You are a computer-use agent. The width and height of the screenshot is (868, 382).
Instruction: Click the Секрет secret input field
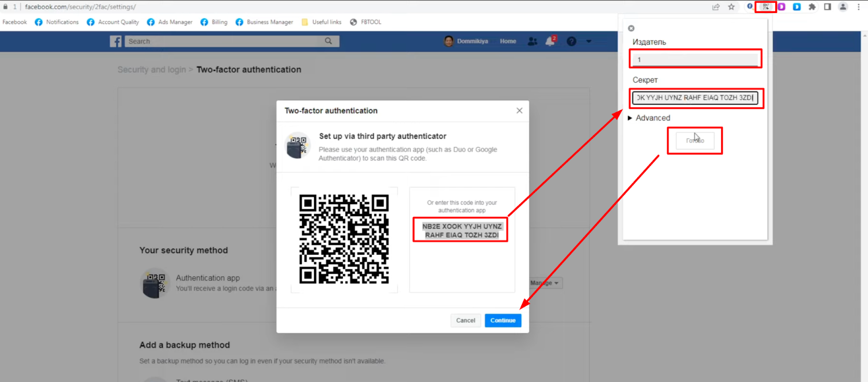[695, 98]
